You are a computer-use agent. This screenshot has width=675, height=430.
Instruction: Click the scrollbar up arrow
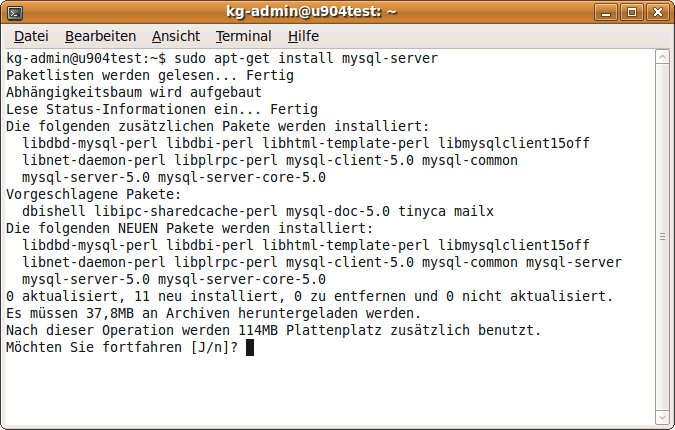tap(661, 58)
